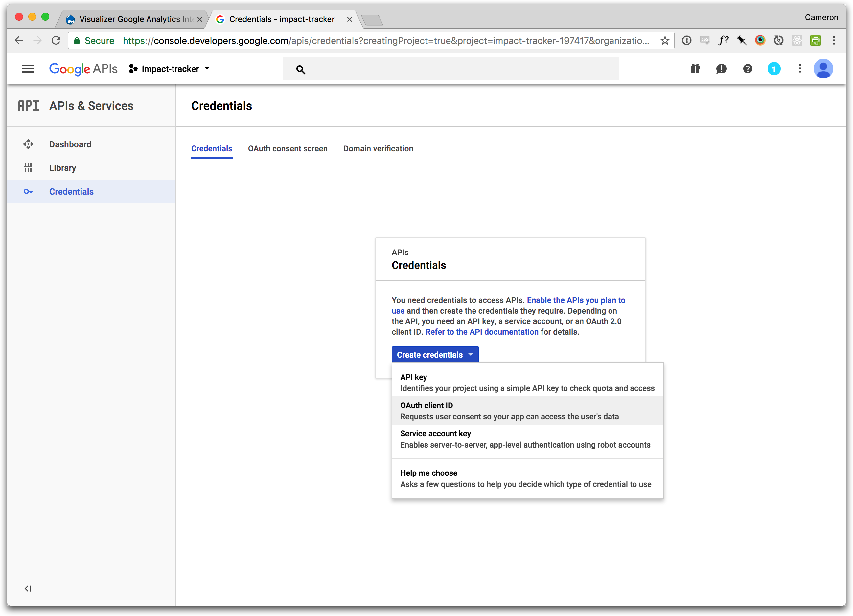853x616 pixels.
Task: Open the send feedback icon
Action: [721, 69]
